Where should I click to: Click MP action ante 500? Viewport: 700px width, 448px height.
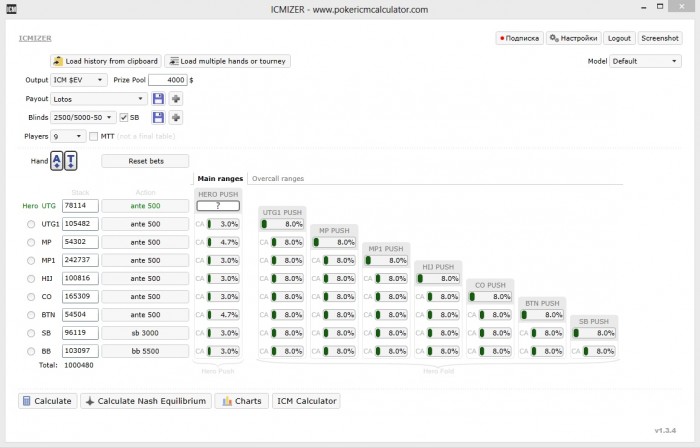pyautogui.click(x=145, y=242)
